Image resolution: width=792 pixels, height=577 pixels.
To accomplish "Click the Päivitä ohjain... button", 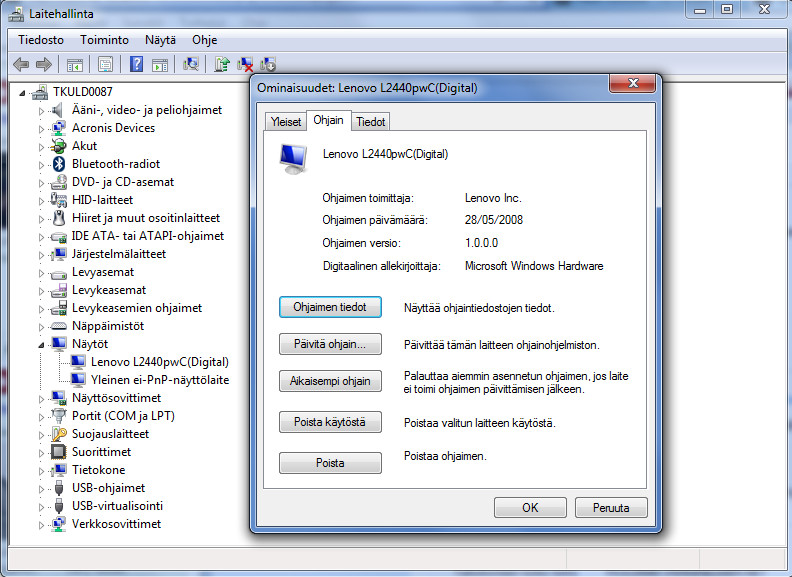I will pos(330,344).
